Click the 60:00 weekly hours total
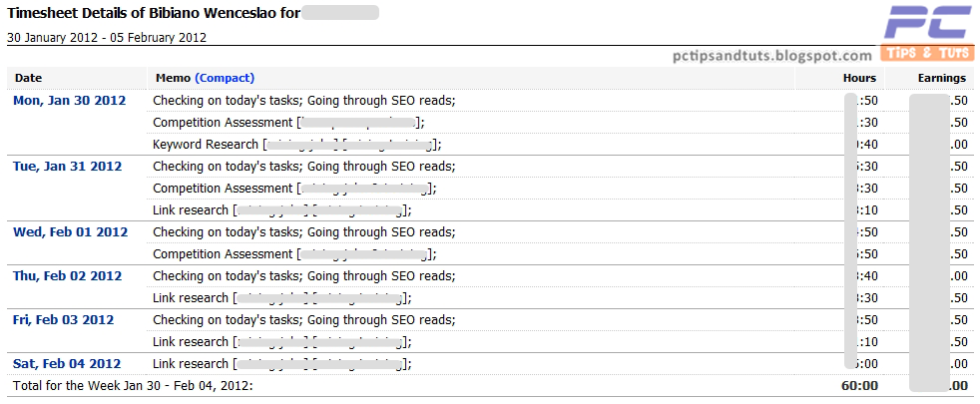980x404 pixels. pyautogui.click(x=859, y=386)
